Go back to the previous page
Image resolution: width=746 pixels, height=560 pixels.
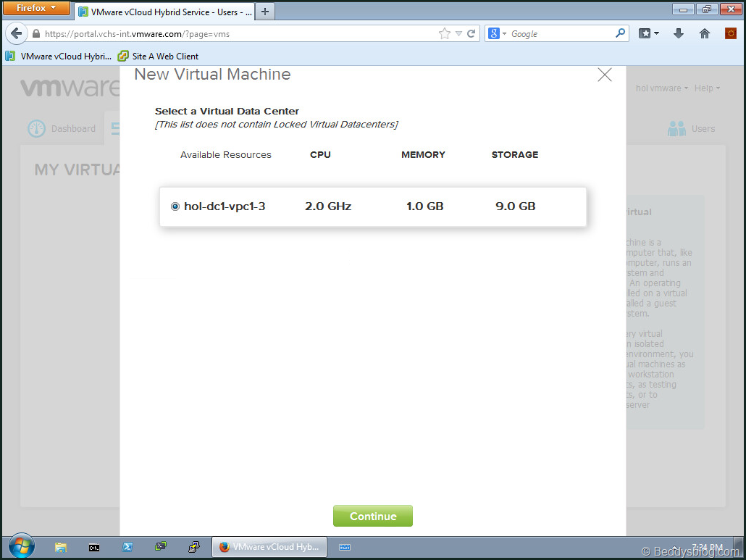[x=16, y=34]
